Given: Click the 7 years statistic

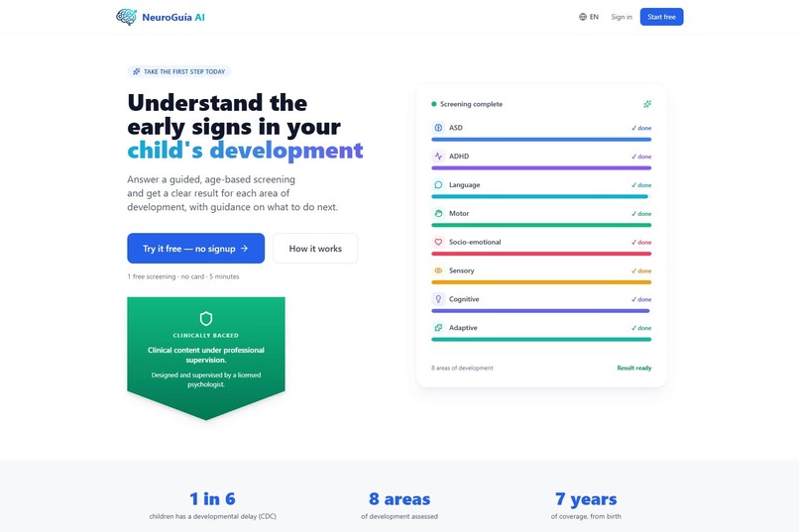Looking at the screenshot, I should (586, 499).
